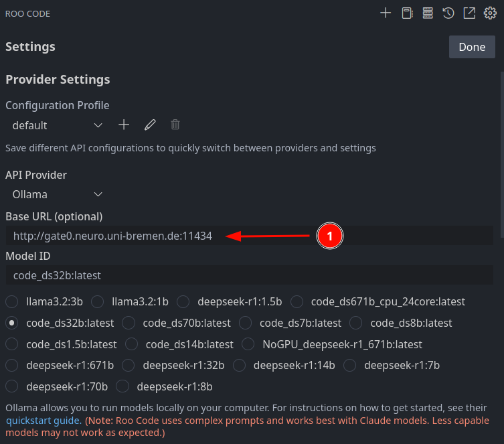Select deepseek-r1:8b radio button
The image size is (504, 444).
122,386
